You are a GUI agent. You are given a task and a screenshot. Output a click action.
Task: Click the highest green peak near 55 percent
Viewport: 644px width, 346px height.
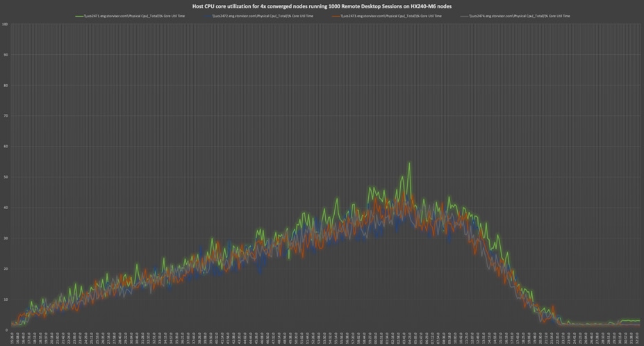click(x=409, y=163)
